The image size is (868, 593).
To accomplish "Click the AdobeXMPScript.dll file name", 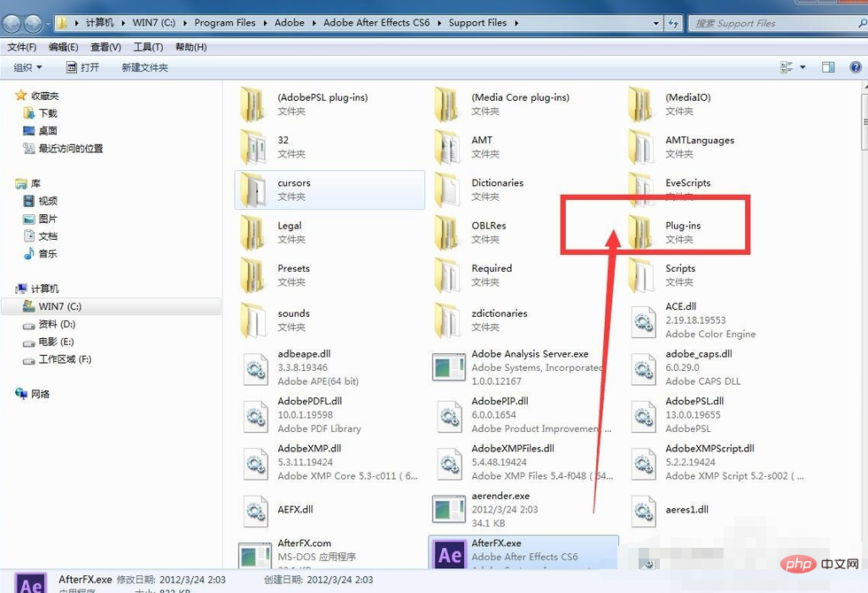I will 709,449.
